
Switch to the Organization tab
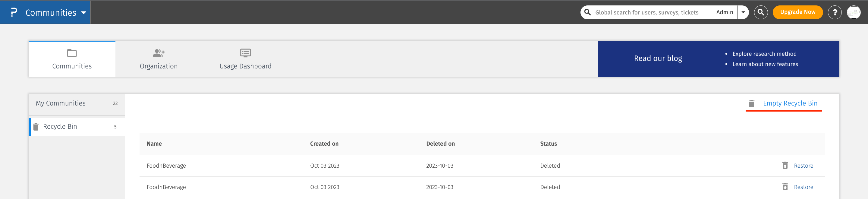point(158,59)
